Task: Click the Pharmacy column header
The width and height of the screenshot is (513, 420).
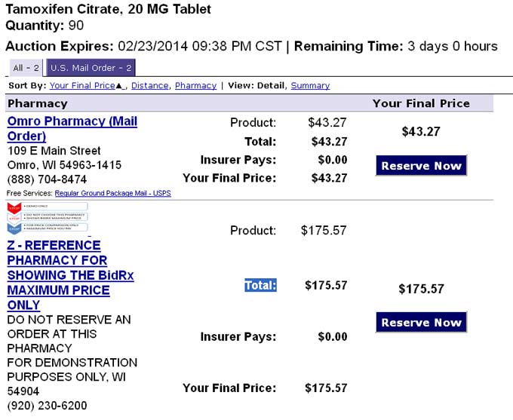Action: point(38,103)
